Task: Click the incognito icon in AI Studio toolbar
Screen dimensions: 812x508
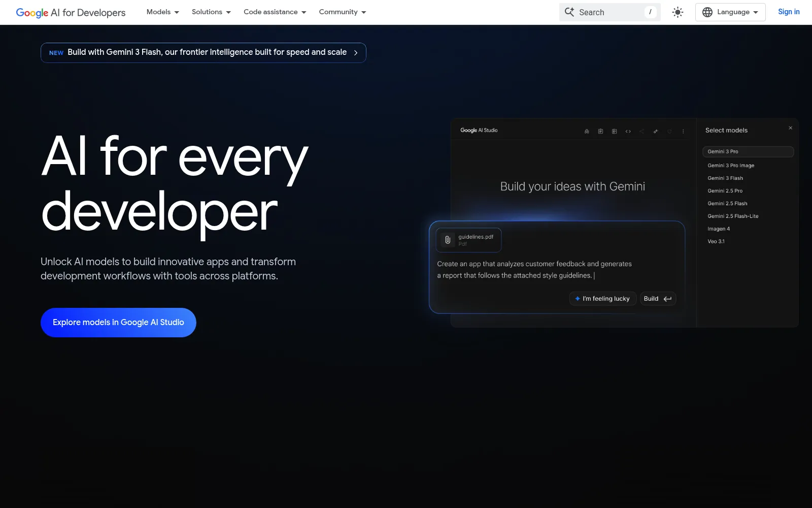Action: click(587, 131)
